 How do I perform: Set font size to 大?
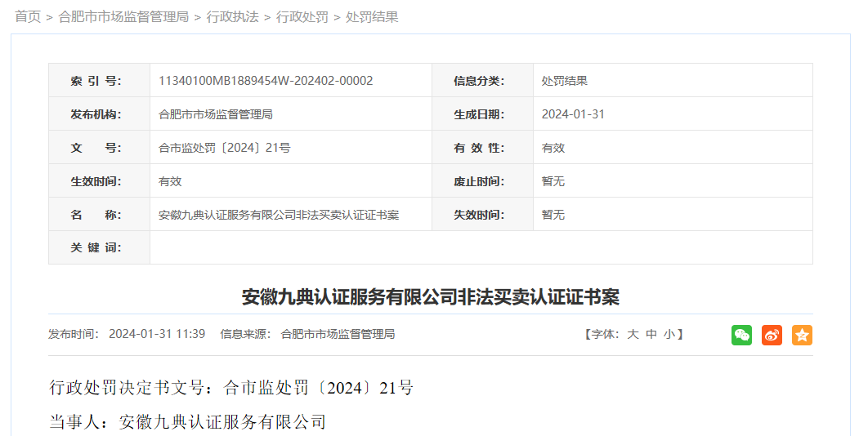(633, 334)
